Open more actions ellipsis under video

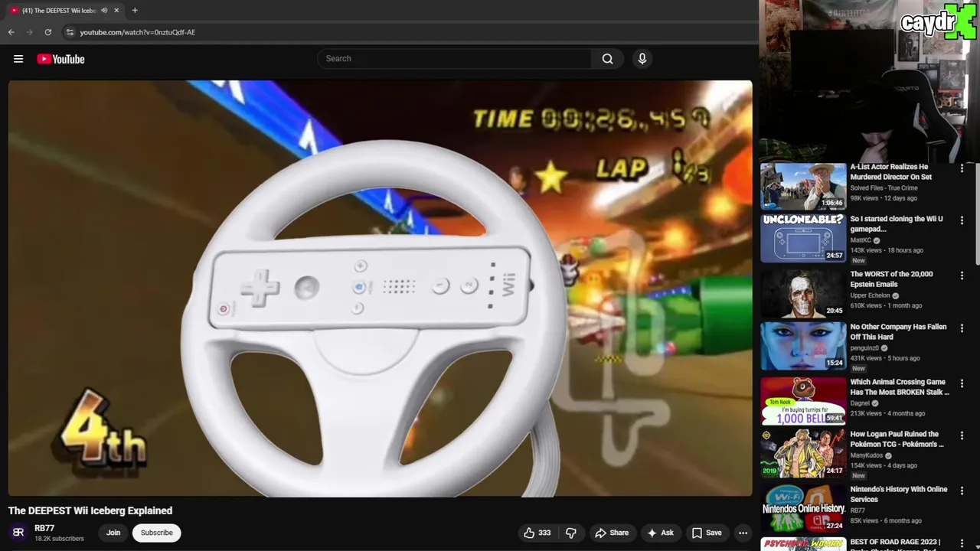click(743, 533)
